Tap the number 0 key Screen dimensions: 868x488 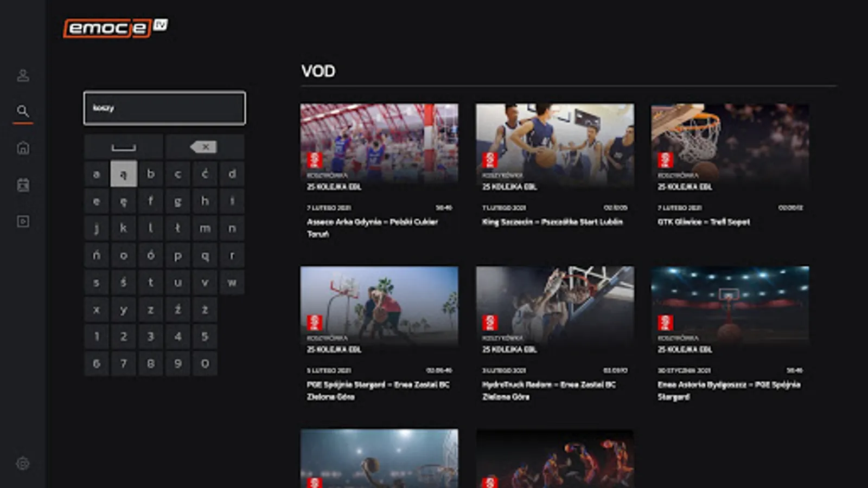tap(205, 364)
